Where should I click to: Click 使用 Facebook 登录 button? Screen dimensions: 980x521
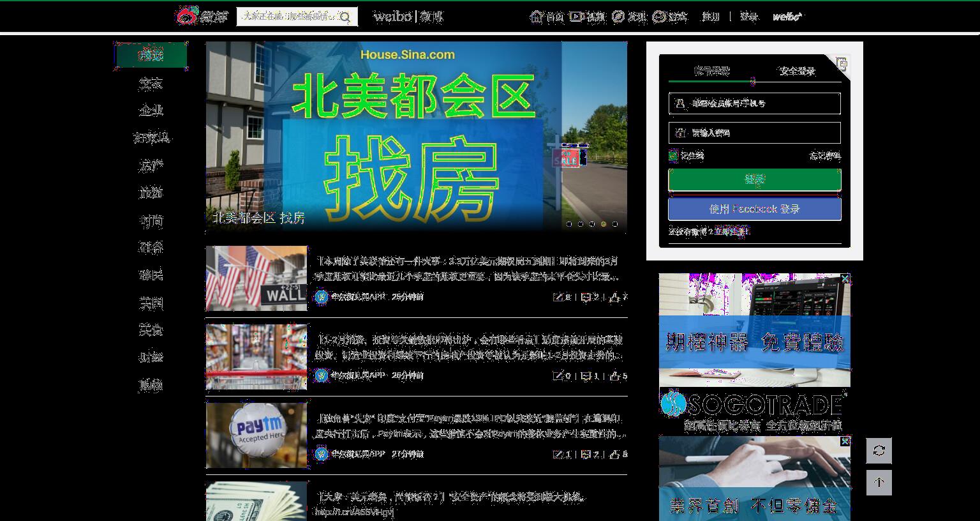click(755, 209)
